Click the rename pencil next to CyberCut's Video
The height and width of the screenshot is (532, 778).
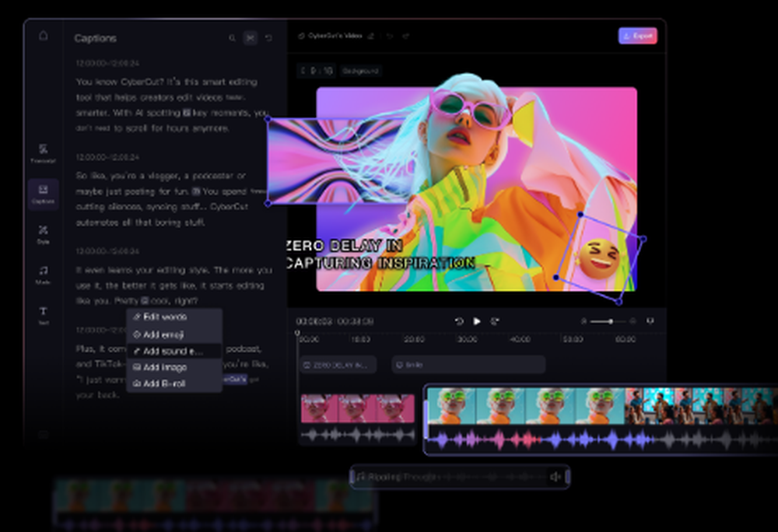coord(371,36)
